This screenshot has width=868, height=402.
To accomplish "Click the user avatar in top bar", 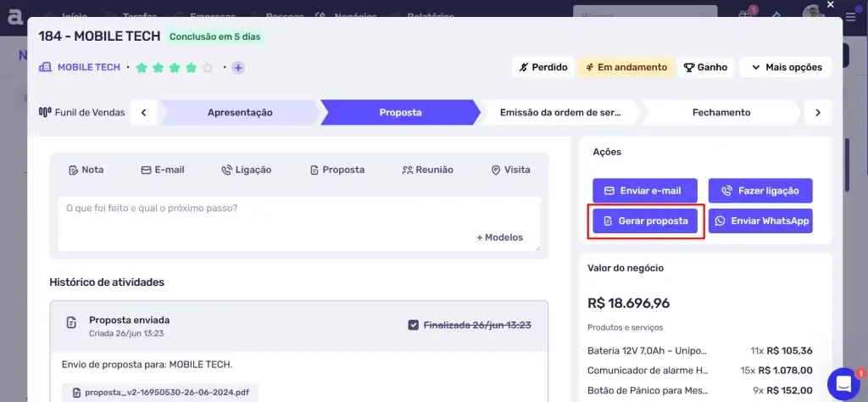I will point(813,12).
